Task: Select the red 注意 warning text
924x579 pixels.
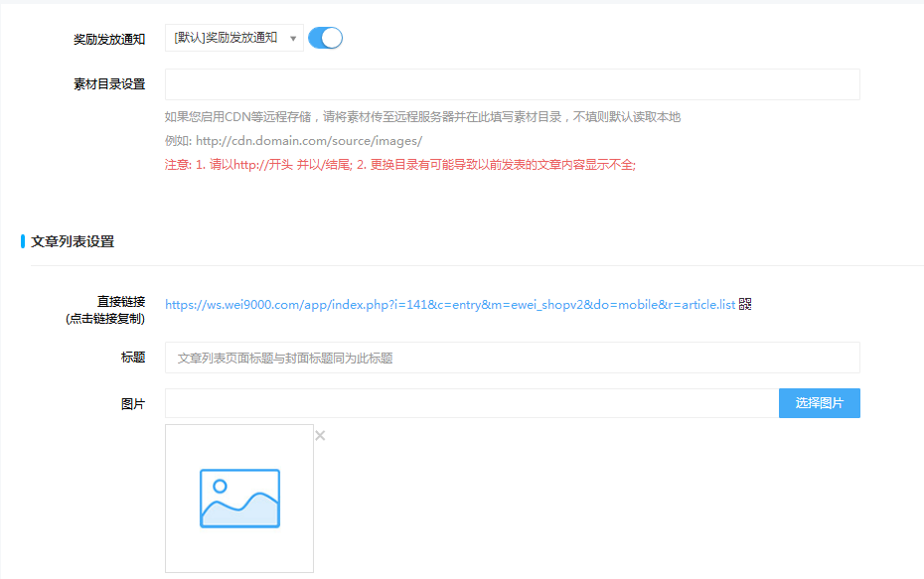Action: coord(400,165)
